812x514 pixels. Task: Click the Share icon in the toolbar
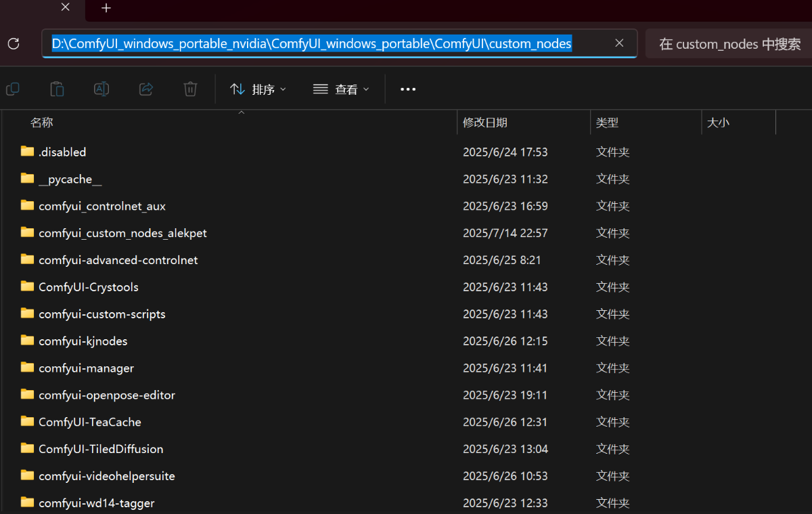(x=146, y=89)
